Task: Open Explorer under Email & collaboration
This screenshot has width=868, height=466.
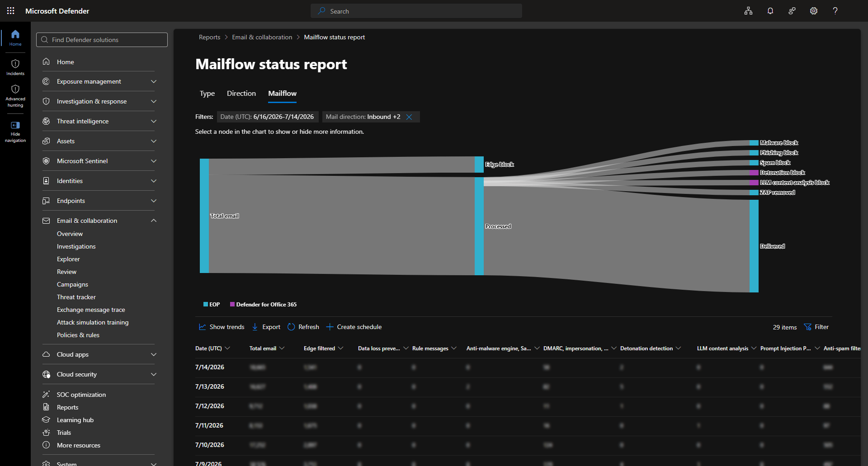Action: pos(68,259)
